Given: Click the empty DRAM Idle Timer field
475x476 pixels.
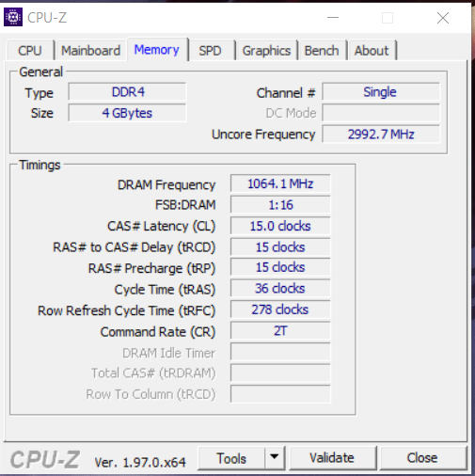Looking at the screenshot, I should pos(280,352).
